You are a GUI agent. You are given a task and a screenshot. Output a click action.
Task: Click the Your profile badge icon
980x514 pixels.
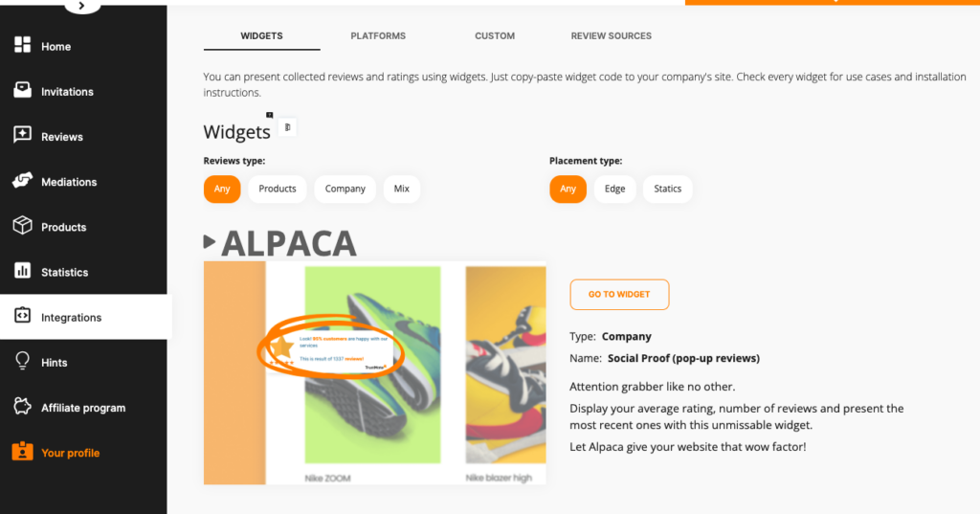(x=22, y=452)
